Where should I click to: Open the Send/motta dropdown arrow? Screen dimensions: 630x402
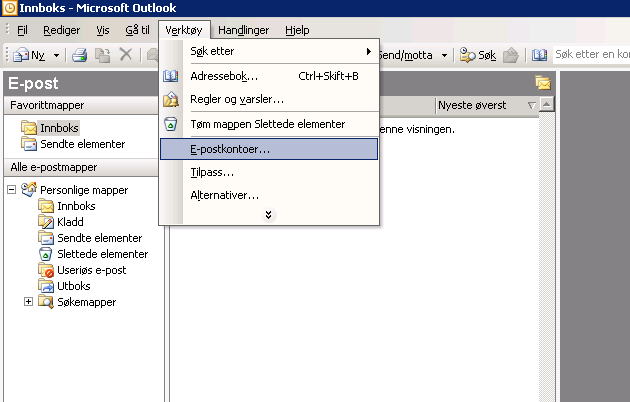point(444,55)
